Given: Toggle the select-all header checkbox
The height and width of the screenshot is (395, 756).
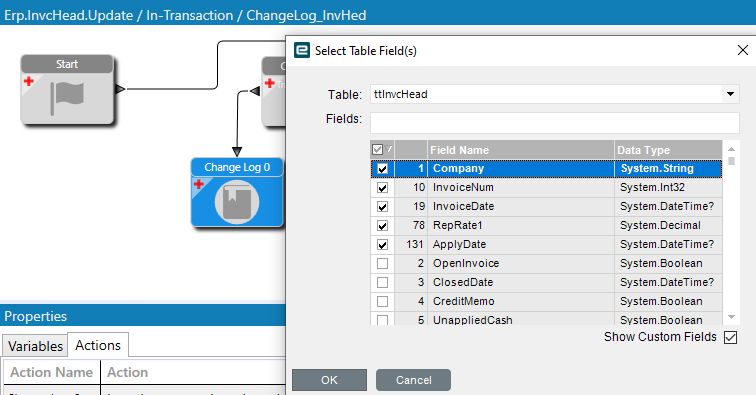Looking at the screenshot, I should coord(378,150).
